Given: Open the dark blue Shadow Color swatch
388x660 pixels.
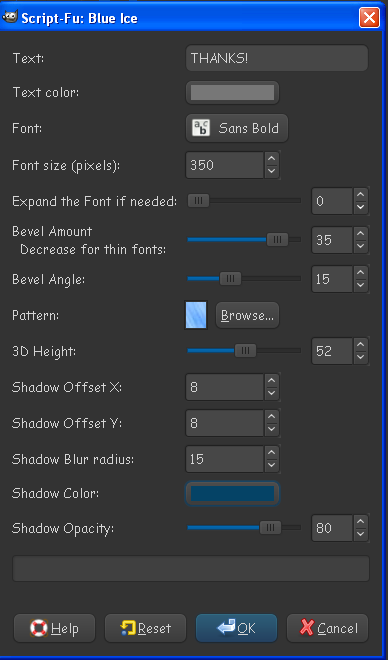Looking at the screenshot, I should click(x=232, y=493).
